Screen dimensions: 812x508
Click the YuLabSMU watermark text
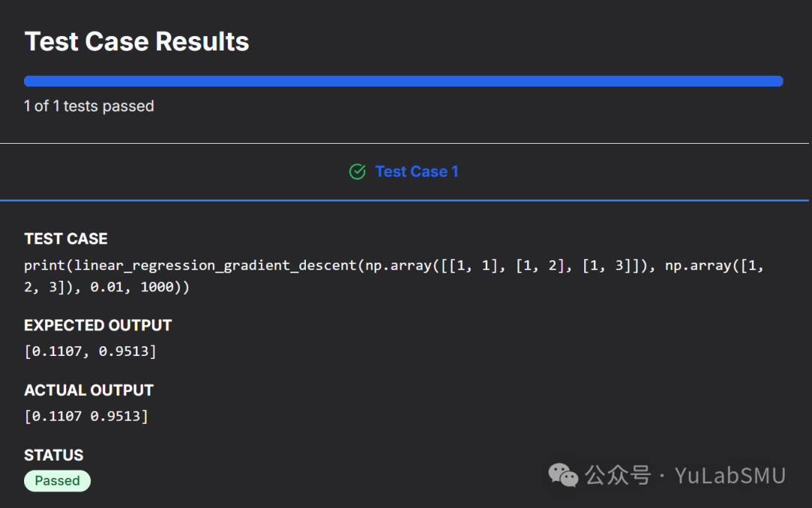point(730,476)
